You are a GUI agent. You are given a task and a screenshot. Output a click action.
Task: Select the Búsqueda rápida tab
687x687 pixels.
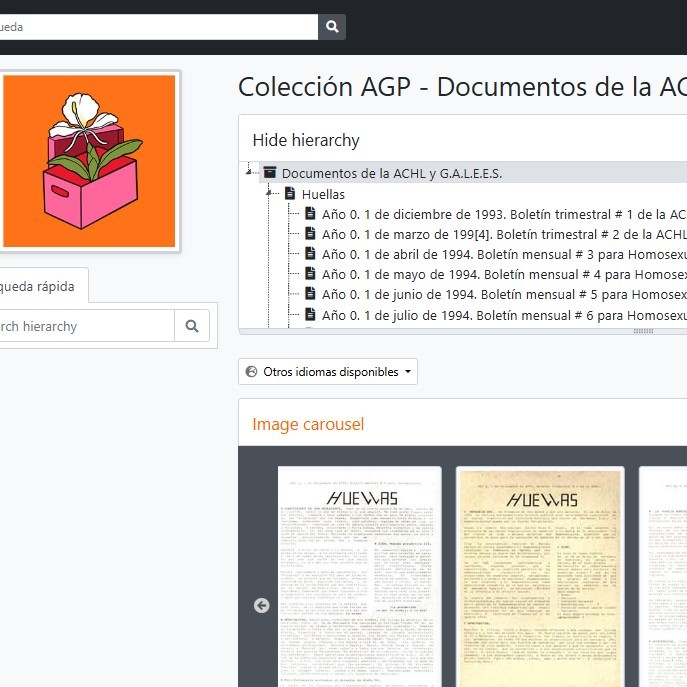(x=40, y=286)
